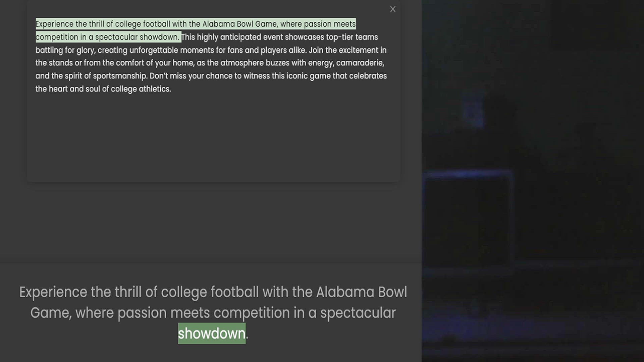
Task: Click word "Experience" in the large caption
Action: pyautogui.click(x=53, y=292)
